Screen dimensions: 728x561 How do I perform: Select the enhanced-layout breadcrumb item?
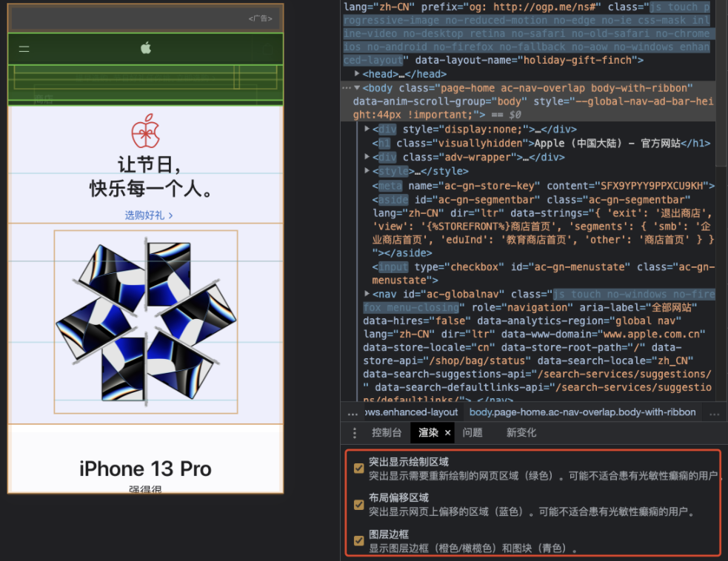411,412
